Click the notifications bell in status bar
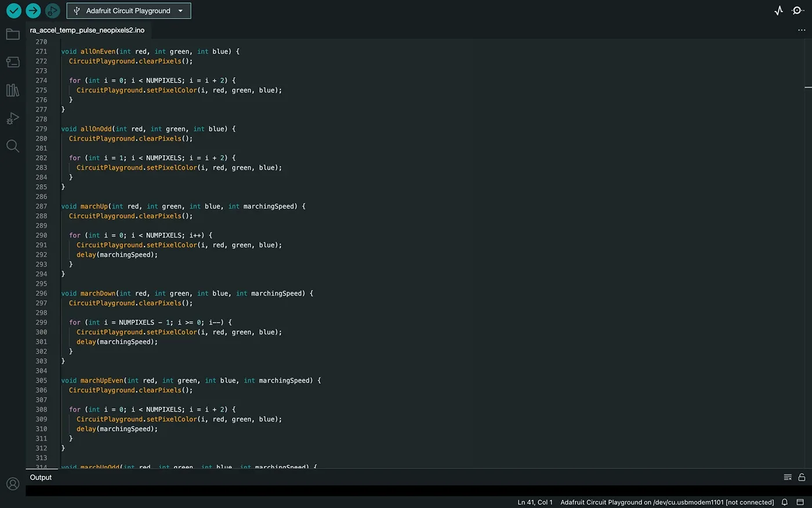 (x=785, y=502)
